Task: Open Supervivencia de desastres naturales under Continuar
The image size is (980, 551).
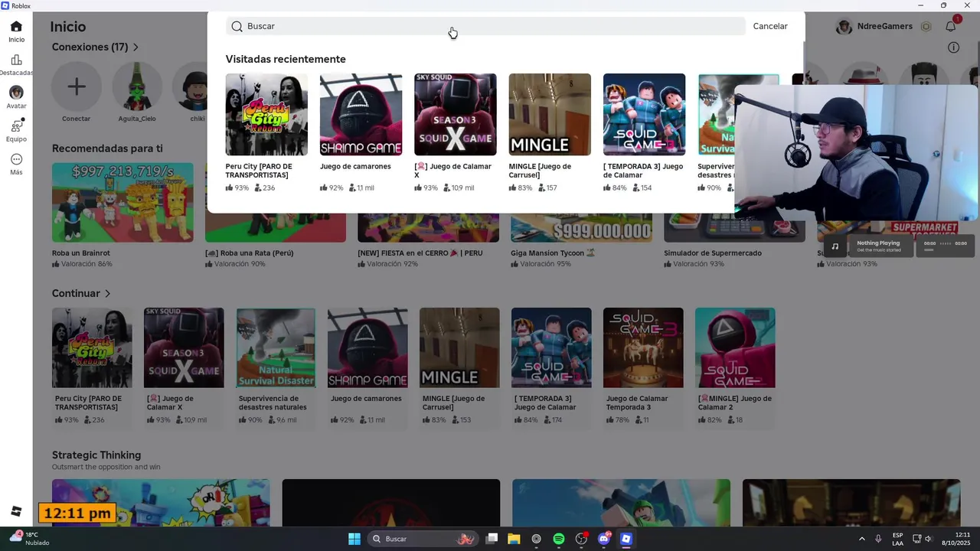Action: click(x=276, y=347)
